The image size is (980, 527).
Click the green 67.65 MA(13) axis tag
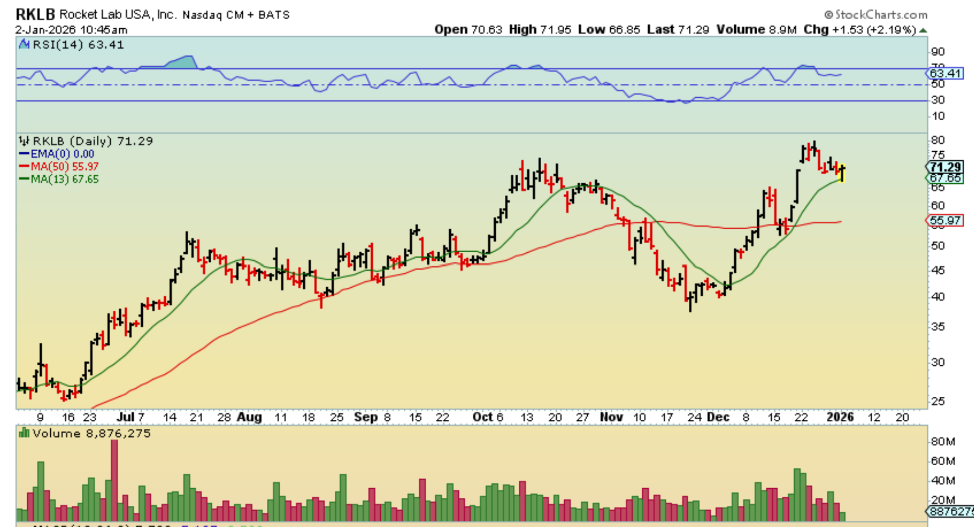click(945, 179)
